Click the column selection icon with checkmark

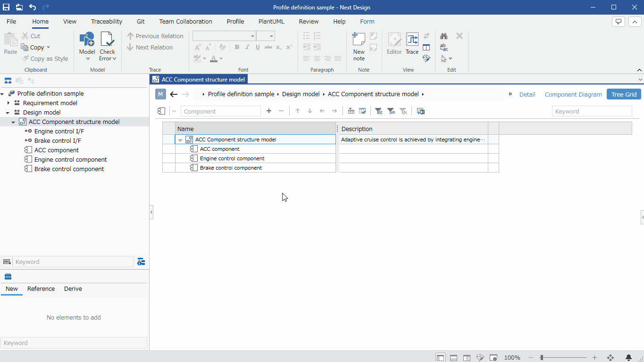[x=362, y=111]
